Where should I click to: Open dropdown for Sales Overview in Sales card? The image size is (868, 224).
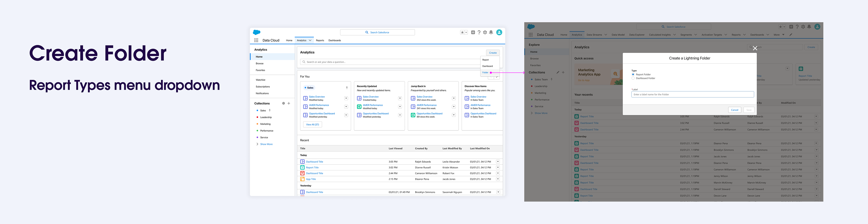346,98
